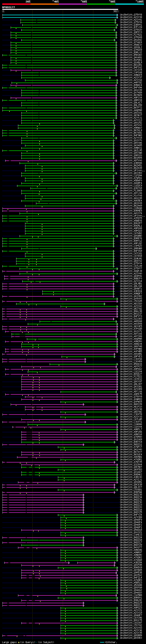146x644 pixels.
Task: Open hit UniRef100_Q8RVI8
Action: point(131,100)
